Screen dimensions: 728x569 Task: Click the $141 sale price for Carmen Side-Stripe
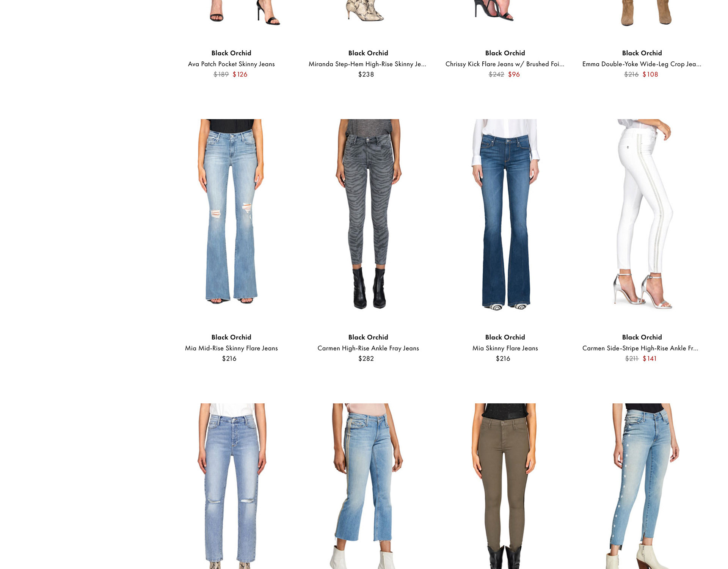(x=650, y=358)
